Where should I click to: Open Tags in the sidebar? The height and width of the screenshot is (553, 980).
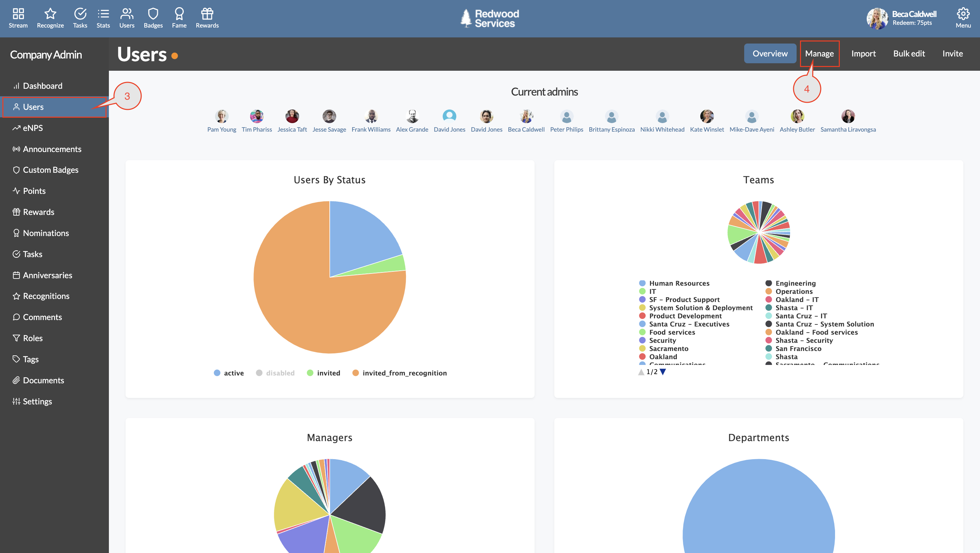pyautogui.click(x=54, y=359)
